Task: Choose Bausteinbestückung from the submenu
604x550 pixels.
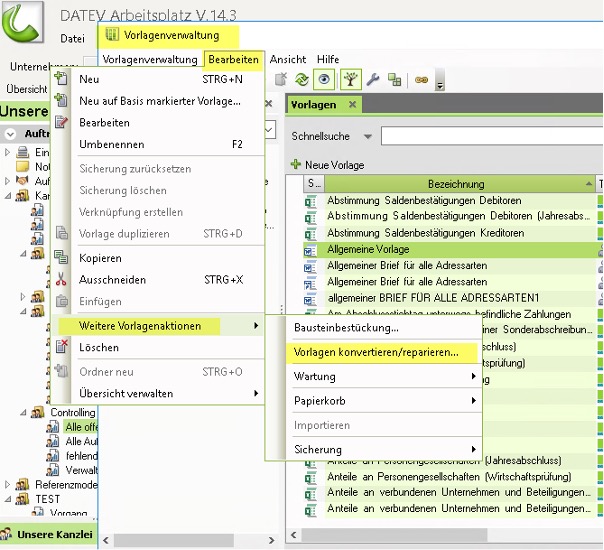Action: pos(346,328)
